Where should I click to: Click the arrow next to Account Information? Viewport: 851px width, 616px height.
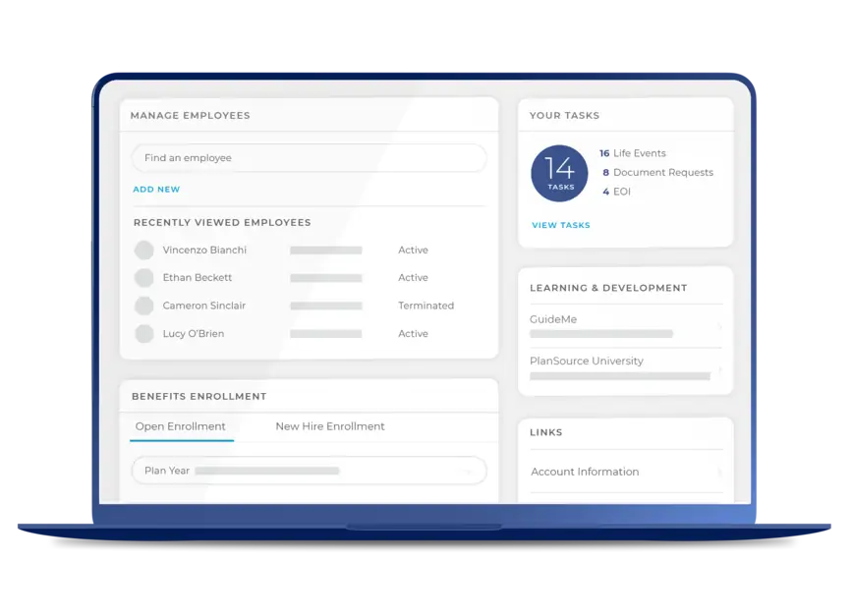719,473
